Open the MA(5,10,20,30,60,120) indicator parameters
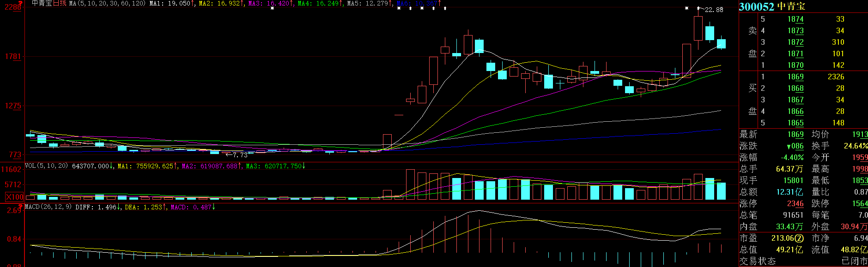The image size is (868, 267). pyautogui.click(x=107, y=3)
